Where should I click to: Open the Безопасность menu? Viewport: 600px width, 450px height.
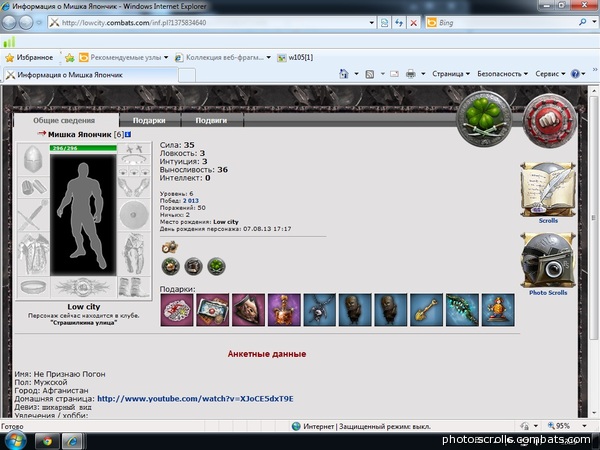502,74
